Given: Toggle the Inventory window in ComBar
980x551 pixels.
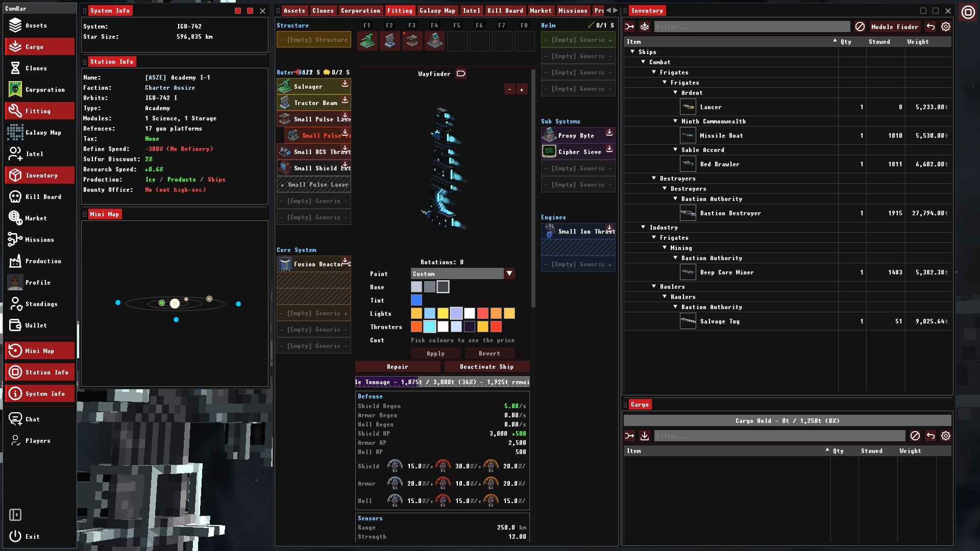Looking at the screenshot, I should coord(40,175).
